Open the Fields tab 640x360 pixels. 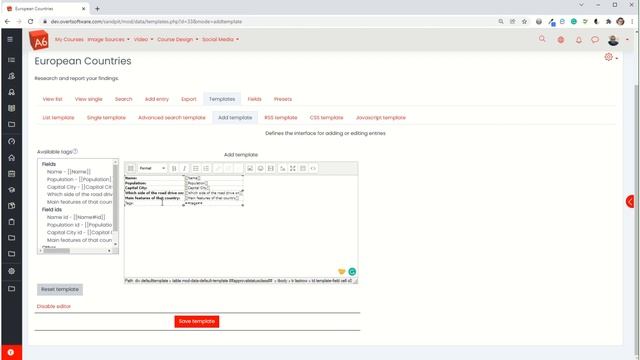point(254,99)
